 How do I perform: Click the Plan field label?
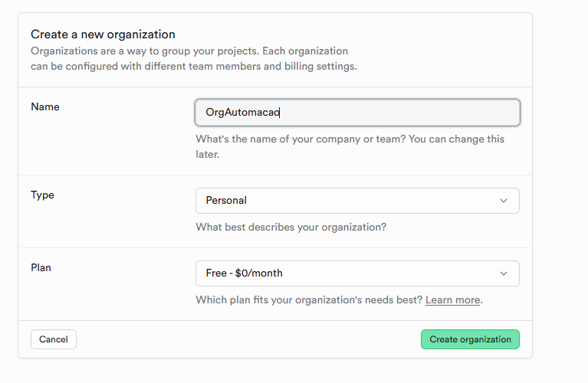click(x=41, y=267)
